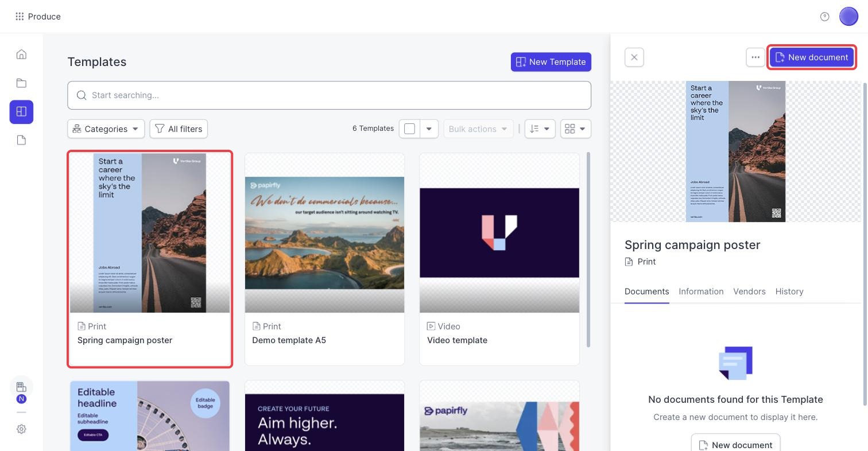Open the Bulk actions dropdown
Viewport: 868px width, 451px height.
(x=478, y=129)
